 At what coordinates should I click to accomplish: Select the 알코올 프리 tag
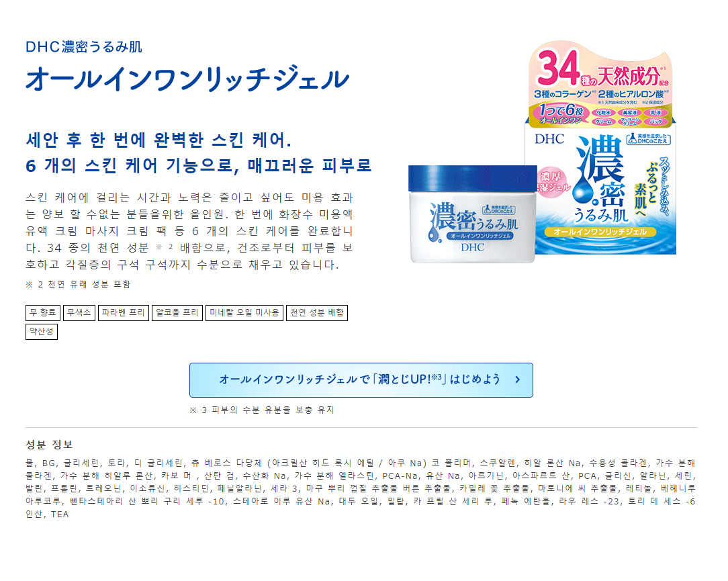click(177, 312)
